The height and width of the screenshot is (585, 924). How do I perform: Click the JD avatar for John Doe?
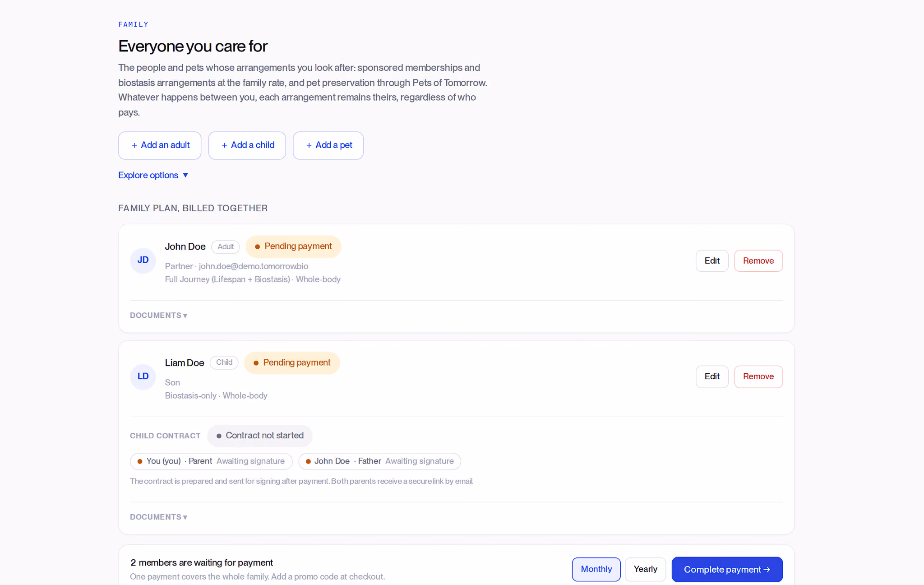tap(143, 260)
